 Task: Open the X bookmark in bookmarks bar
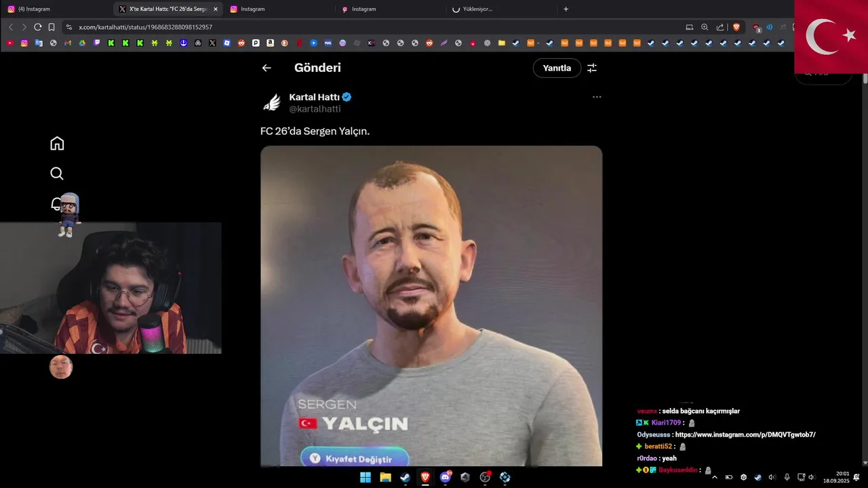click(x=212, y=43)
